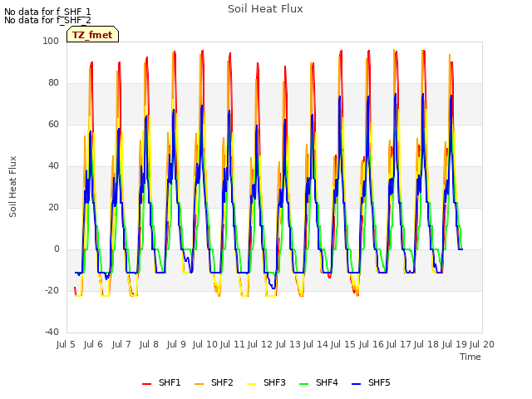Click the SHF4 green legend swatch
The width and height of the screenshot is (532, 399).
click(303, 383)
